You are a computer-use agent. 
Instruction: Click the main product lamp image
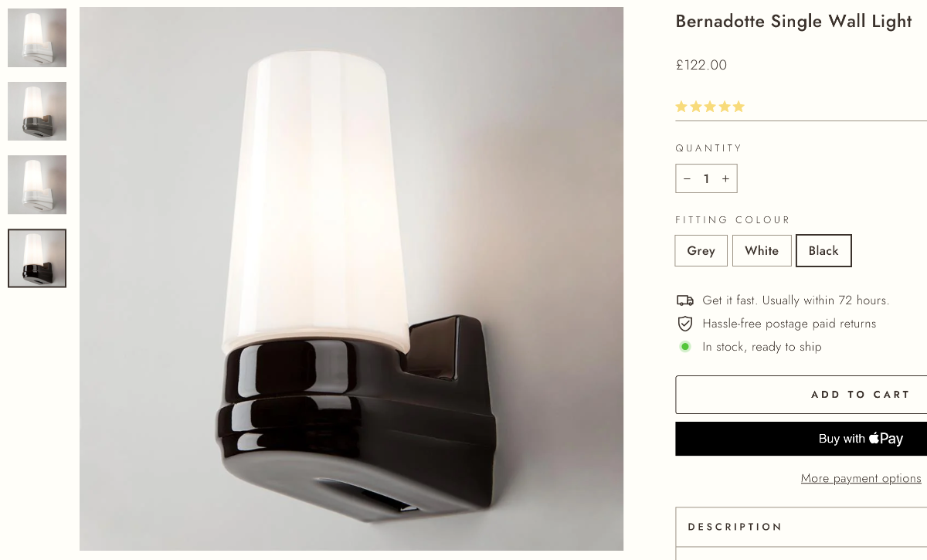click(351, 279)
